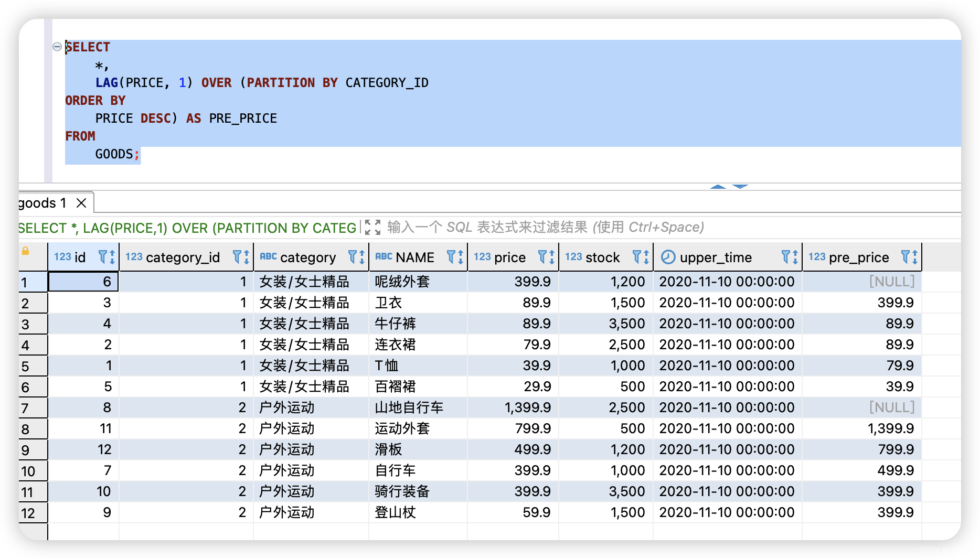Click PRE_PRICE alias in the editor
This screenshot has width=980, height=559.
[243, 119]
